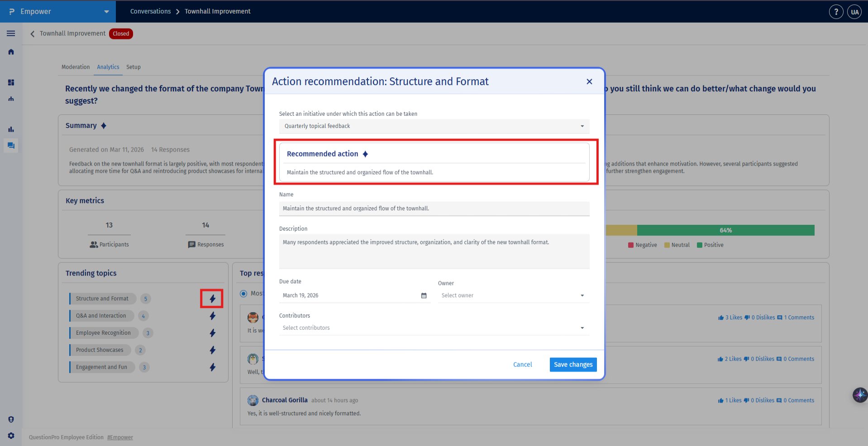Open the hamburger menu in sidebar
The width and height of the screenshot is (868, 446).
[x=11, y=33]
